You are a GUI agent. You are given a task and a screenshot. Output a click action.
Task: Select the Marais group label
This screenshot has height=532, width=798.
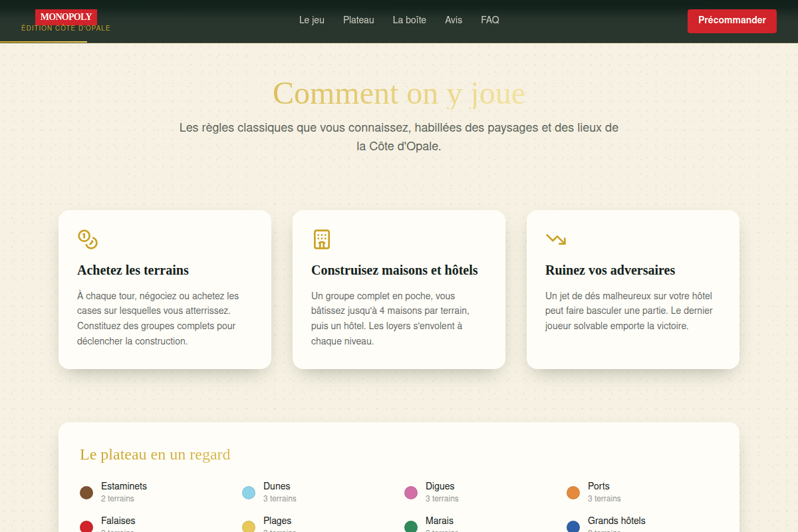[440, 521]
